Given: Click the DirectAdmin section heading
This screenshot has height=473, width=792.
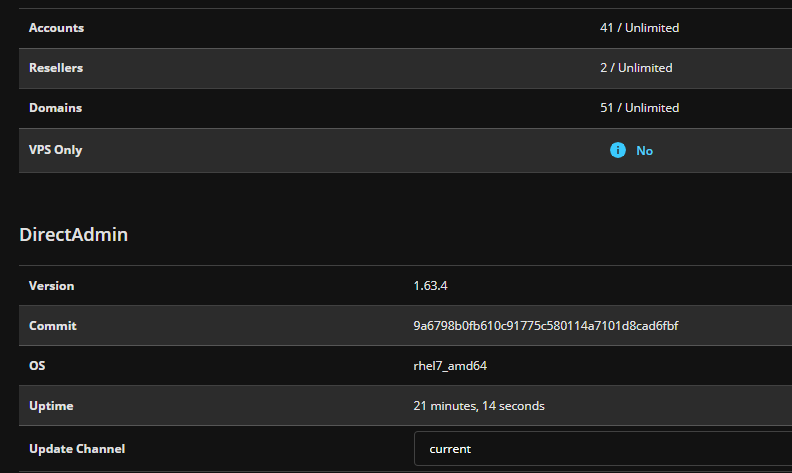Looking at the screenshot, I should click(74, 235).
